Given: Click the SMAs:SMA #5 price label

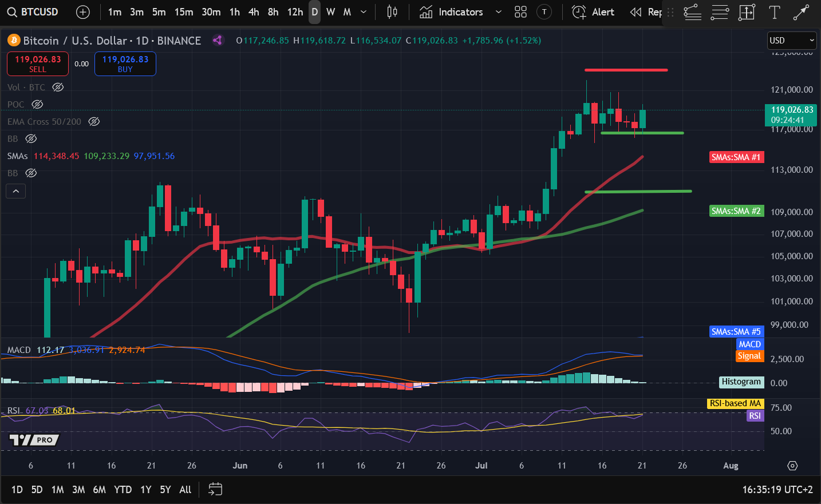Looking at the screenshot, I should tap(736, 332).
